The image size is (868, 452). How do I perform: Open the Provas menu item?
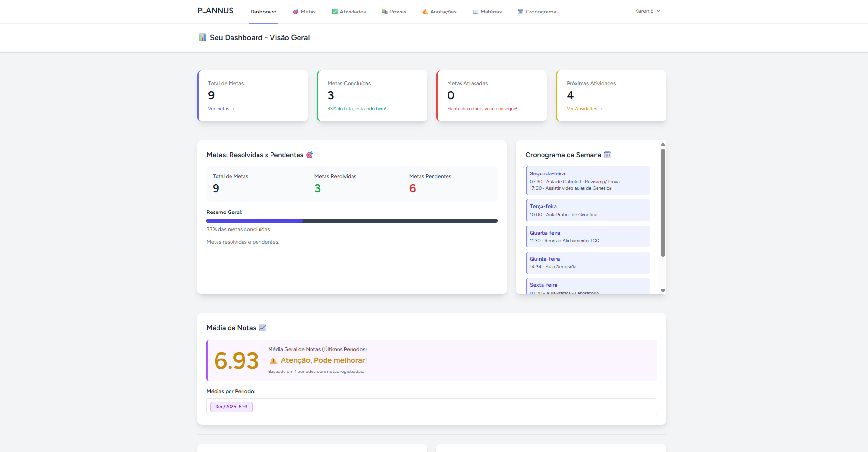tap(397, 12)
